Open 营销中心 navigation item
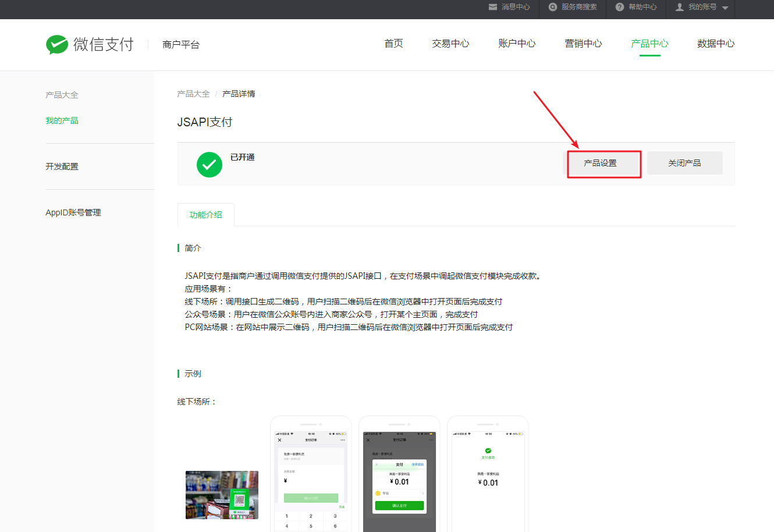This screenshot has height=532, width=774. (x=583, y=44)
